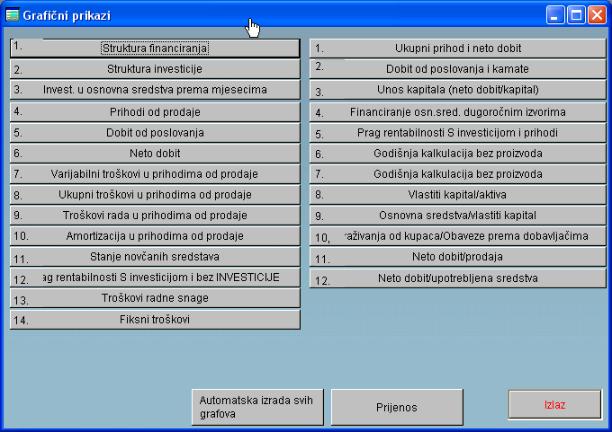
Task: Click Automatska izrada svih grafova
Action: [x=258, y=407]
